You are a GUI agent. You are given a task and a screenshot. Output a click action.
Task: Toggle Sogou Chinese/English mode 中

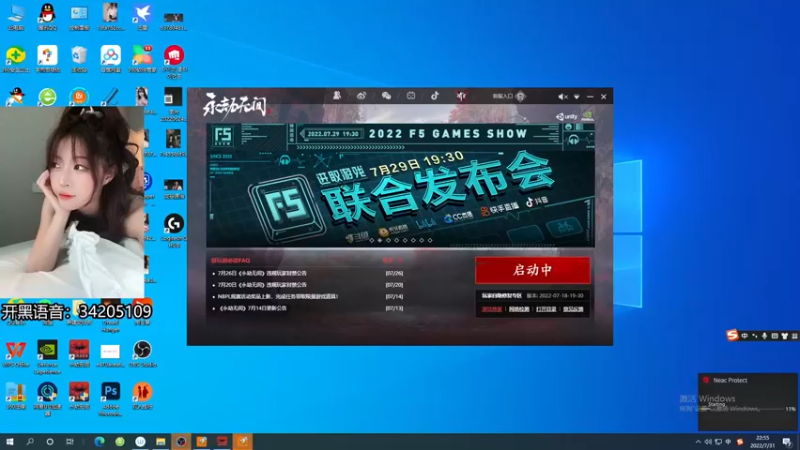coord(744,336)
